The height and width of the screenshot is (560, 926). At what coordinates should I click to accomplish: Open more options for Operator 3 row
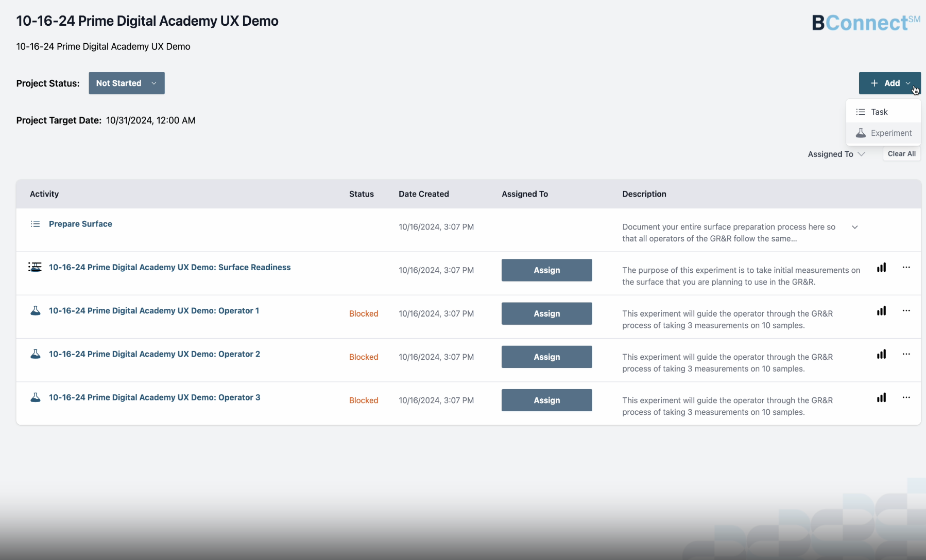pyautogui.click(x=906, y=397)
